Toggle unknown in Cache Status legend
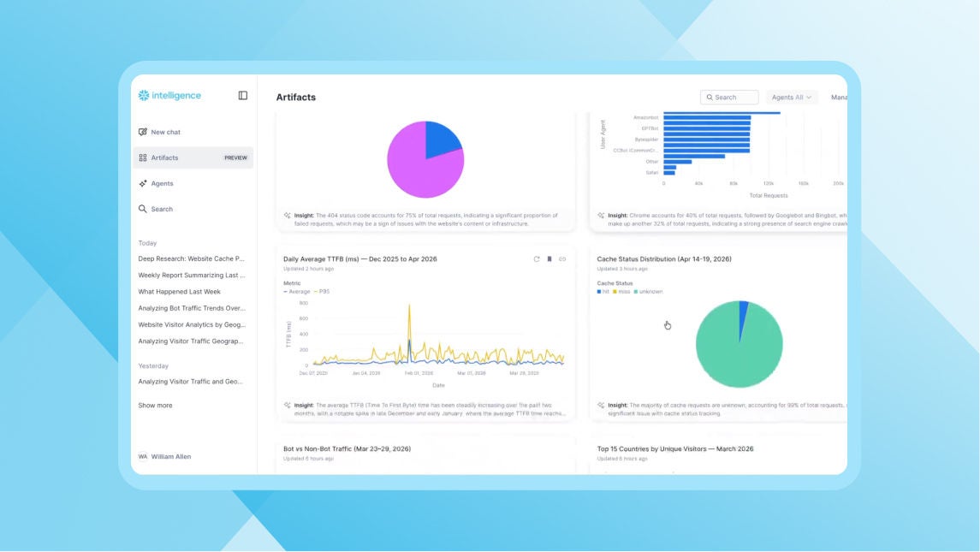Screen dimensions: 980x552 coord(648,291)
